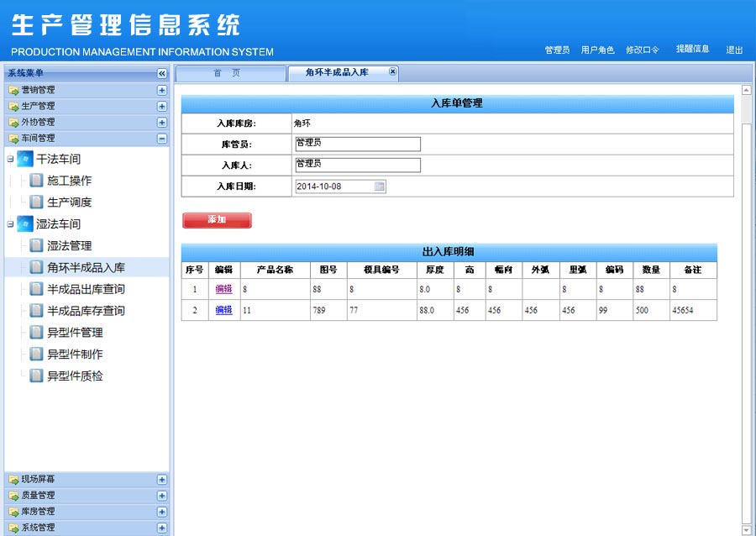Click the 湿法管理 page icon
The width and height of the screenshot is (756, 536).
tap(36, 246)
